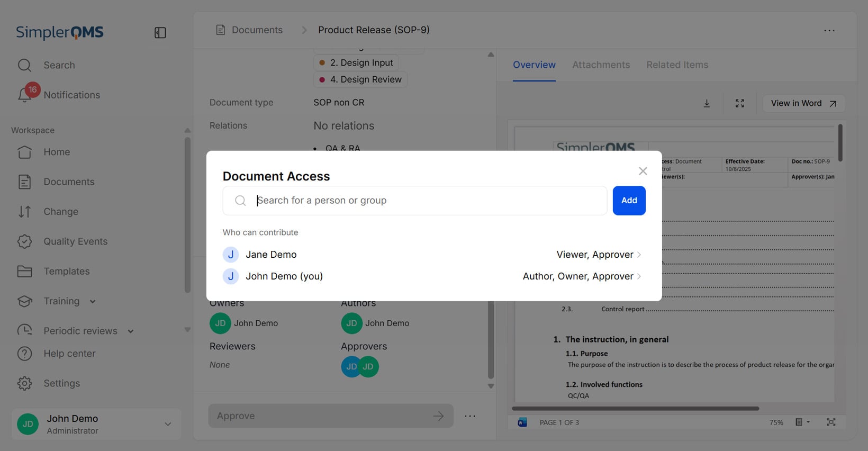Click View in Word button

click(x=803, y=103)
